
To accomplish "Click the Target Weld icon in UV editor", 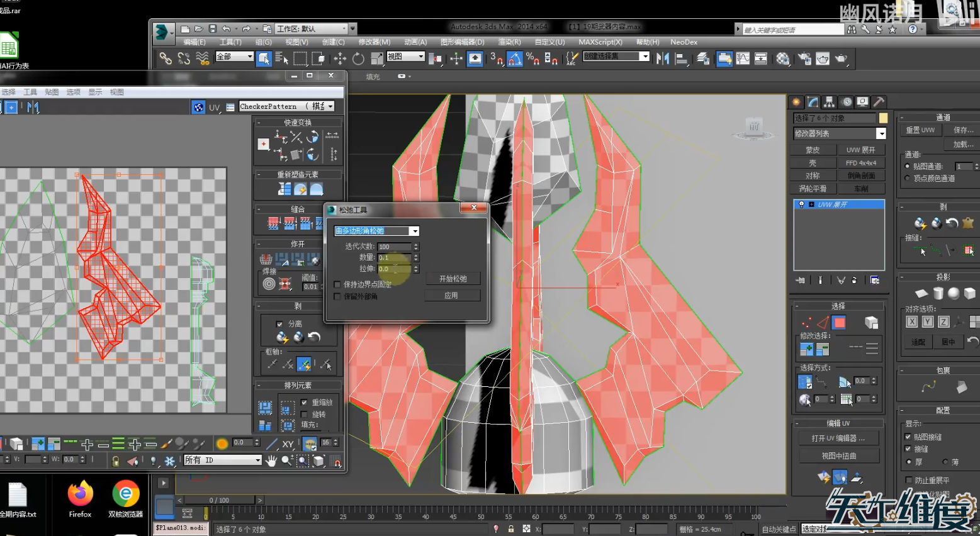I will coord(269,284).
